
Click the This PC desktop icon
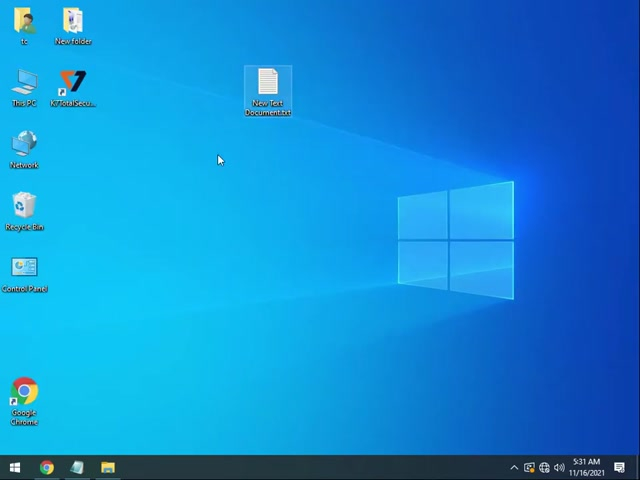pyautogui.click(x=24, y=85)
